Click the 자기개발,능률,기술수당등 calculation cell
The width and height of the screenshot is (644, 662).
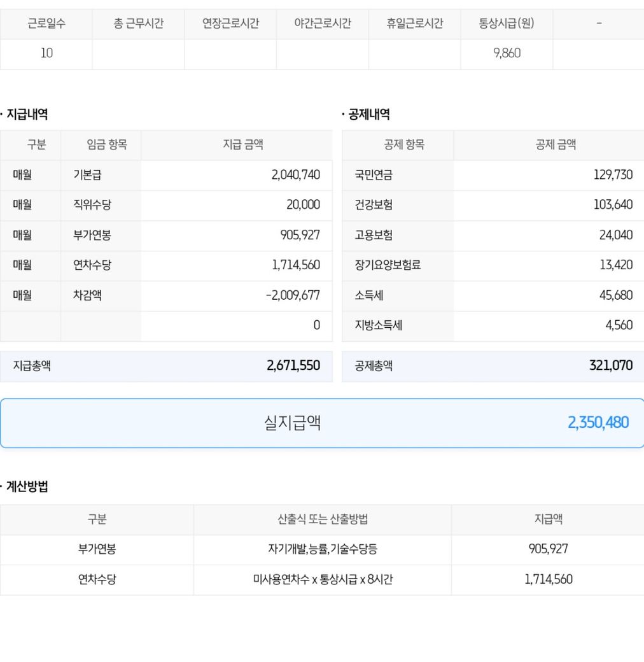click(323, 549)
